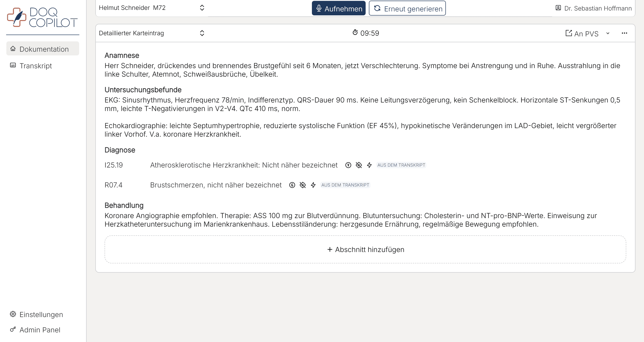The width and height of the screenshot is (644, 342).
Task: Open the patient selector Helmut Schneider M72
Action: [151, 8]
